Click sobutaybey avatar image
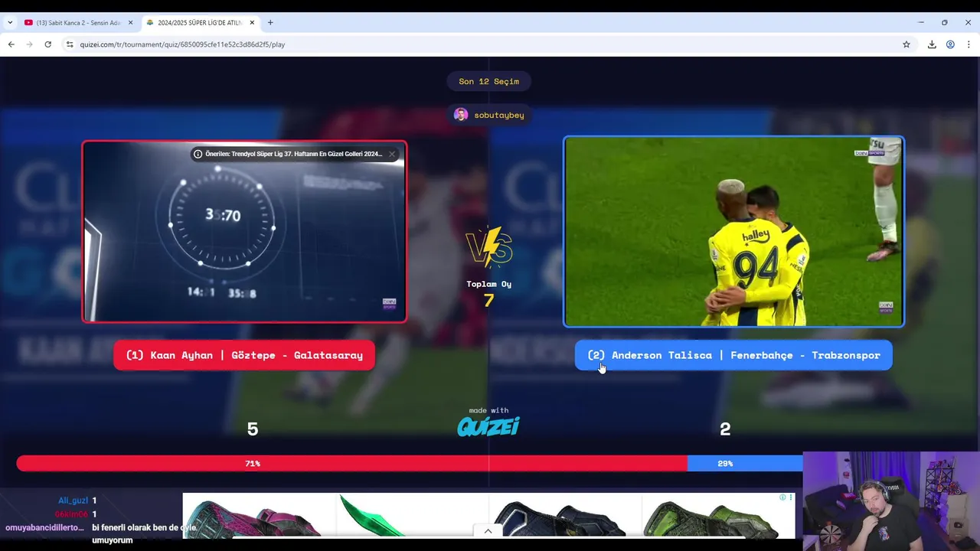Screen dimensions: 980x551 click(460, 115)
